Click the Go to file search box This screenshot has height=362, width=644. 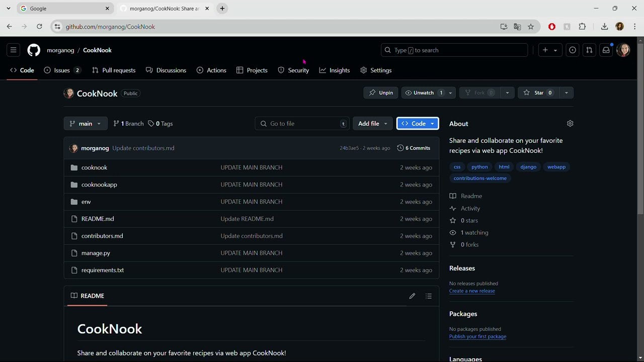click(x=302, y=124)
